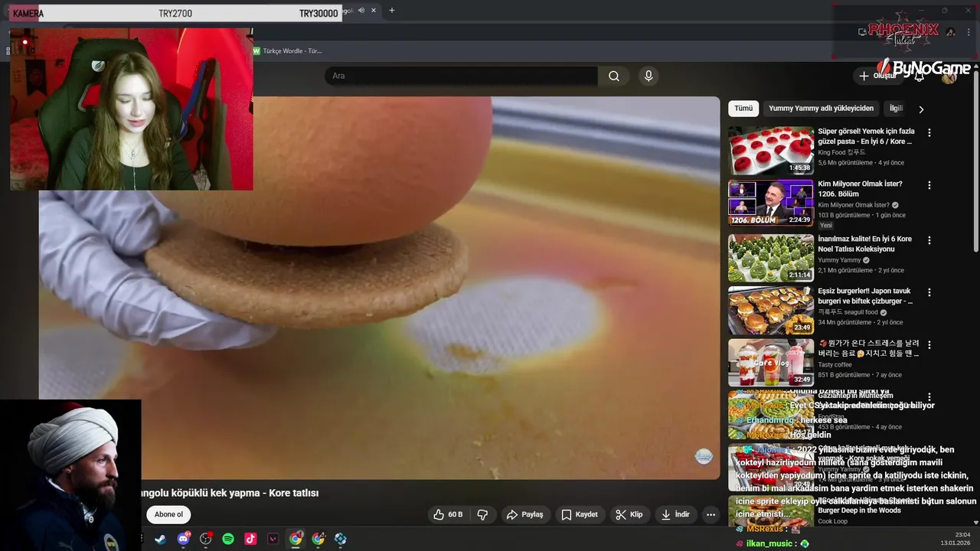Open options for 'İnanılmaz kalite!' video
This screenshot has width=980, height=551.
[x=929, y=240]
